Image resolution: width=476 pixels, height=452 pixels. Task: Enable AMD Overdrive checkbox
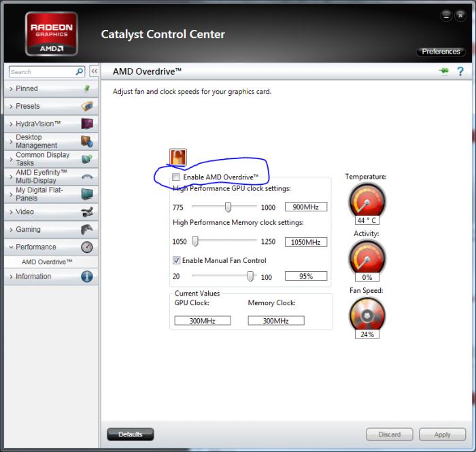tap(175, 177)
